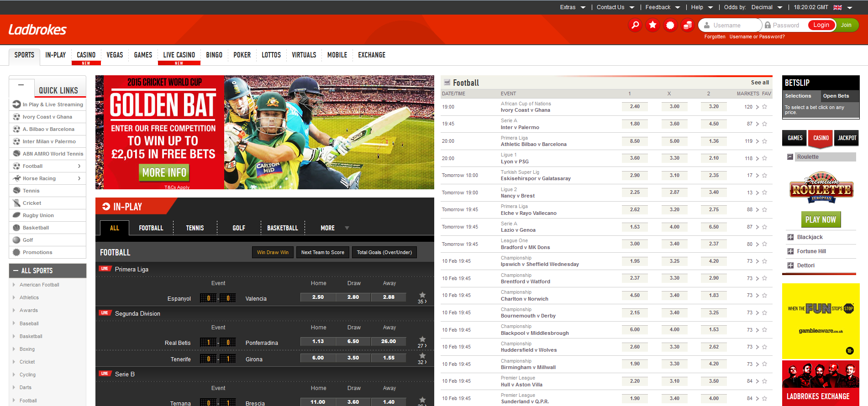Open the gambleaware.co.uk yellow banner

tap(821, 321)
